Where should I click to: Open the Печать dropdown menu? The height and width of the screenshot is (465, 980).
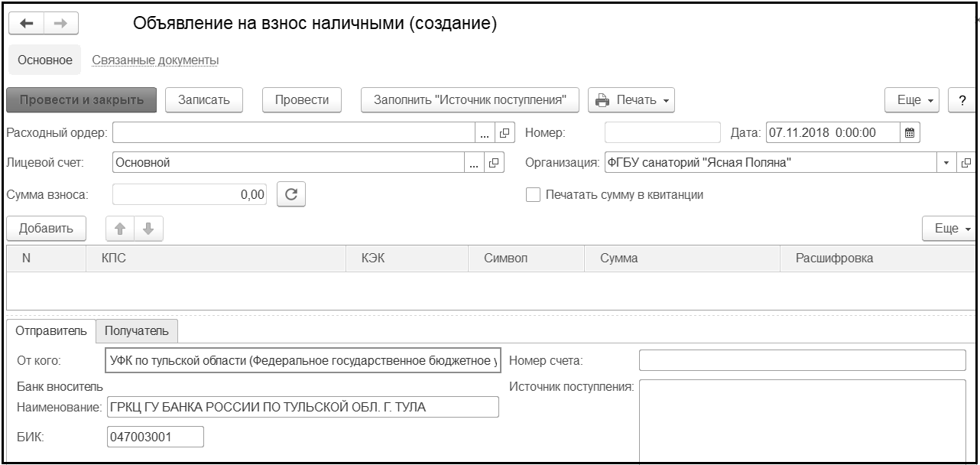pyautogui.click(x=631, y=100)
